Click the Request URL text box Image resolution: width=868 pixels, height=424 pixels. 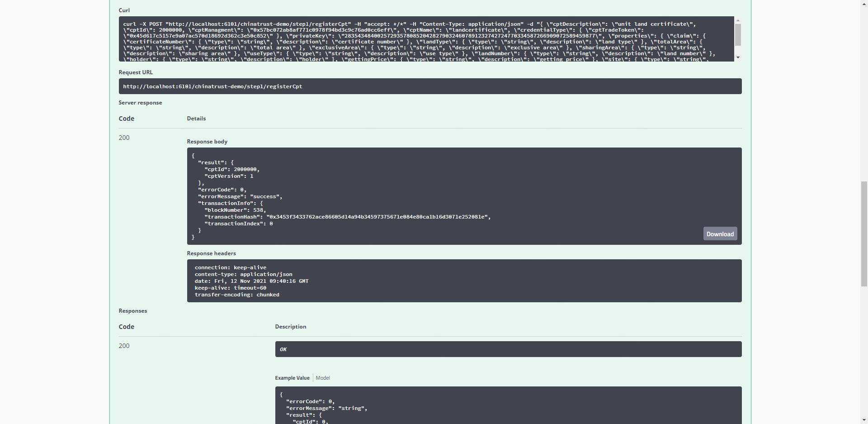coord(430,86)
